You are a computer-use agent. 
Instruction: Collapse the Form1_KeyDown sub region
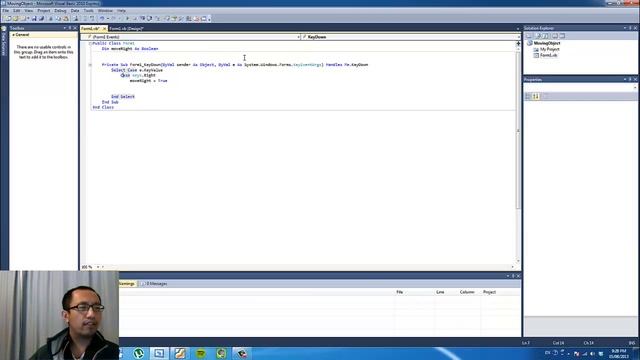90,65
